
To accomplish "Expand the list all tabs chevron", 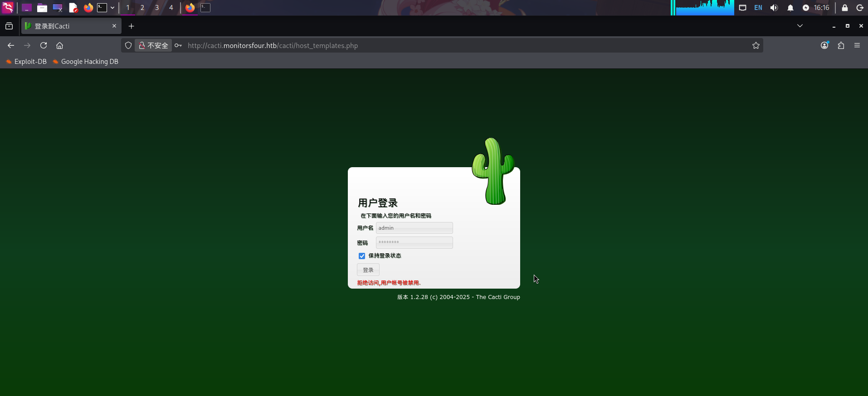I will (x=800, y=26).
